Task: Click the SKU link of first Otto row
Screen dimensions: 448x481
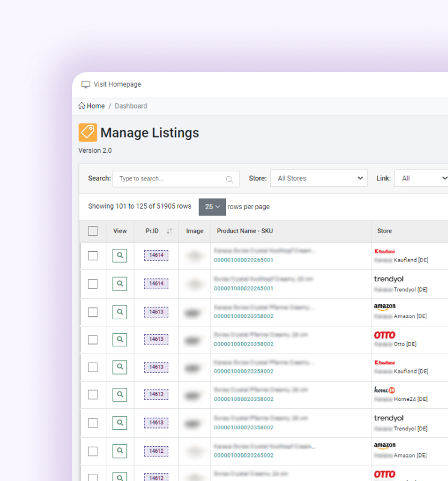Action: (x=244, y=344)
